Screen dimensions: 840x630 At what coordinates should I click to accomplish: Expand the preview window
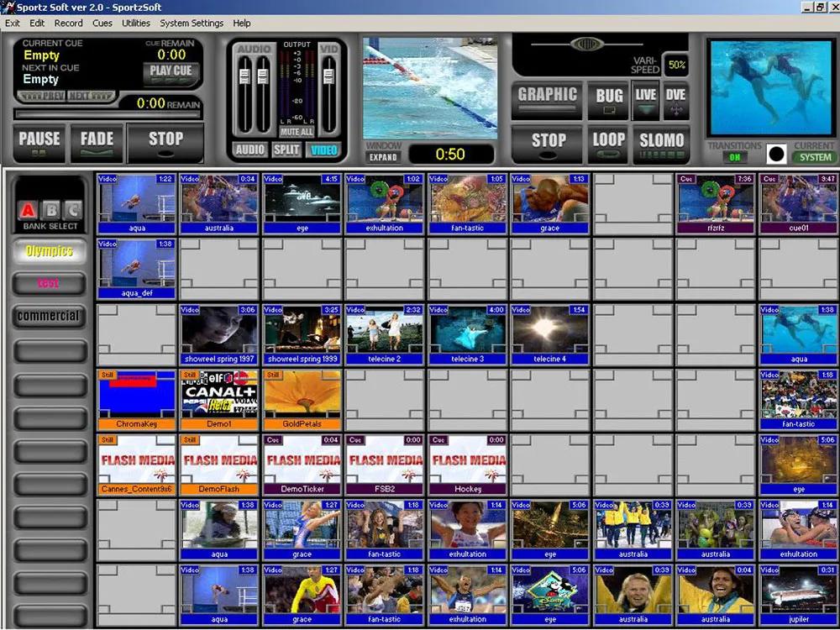click(x=383, y=157)
